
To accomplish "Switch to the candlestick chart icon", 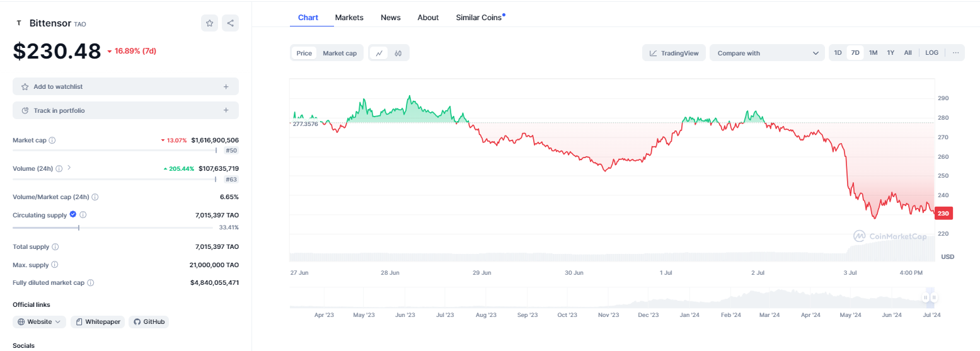I will [x=398, y=54].
